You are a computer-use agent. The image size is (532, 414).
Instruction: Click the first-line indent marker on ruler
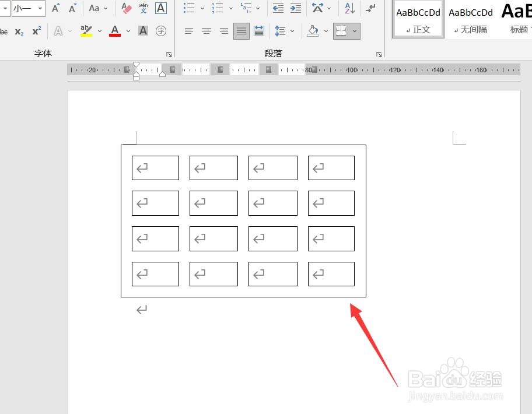[136, 64]
